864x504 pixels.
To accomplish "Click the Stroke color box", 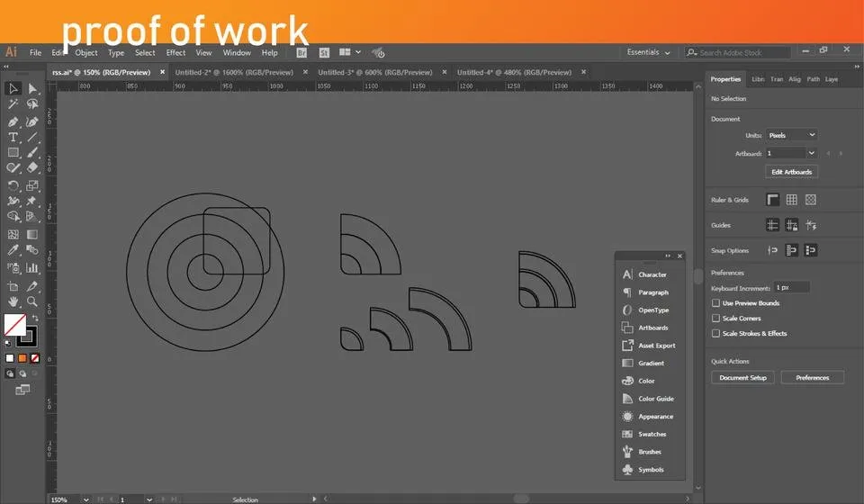I will tap(28, 337).
